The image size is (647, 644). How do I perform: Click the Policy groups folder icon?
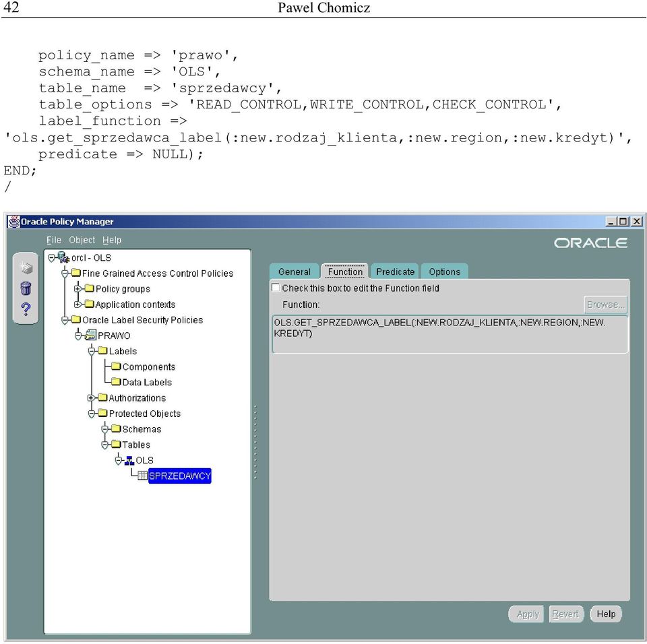[90, 288]
